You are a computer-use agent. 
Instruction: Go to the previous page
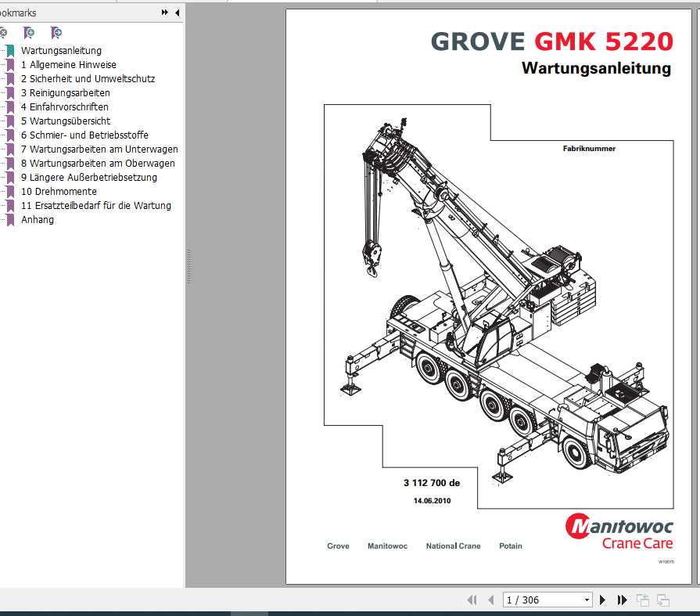pyautogui.click(x=491, y=600)
